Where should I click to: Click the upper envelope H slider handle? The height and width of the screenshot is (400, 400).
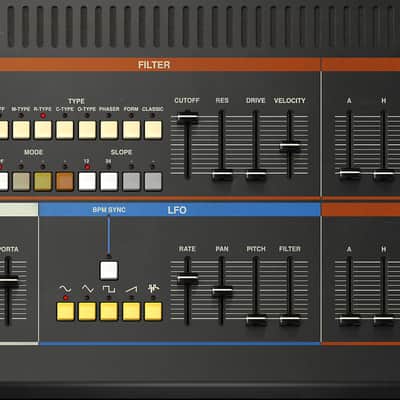(384, 174)
